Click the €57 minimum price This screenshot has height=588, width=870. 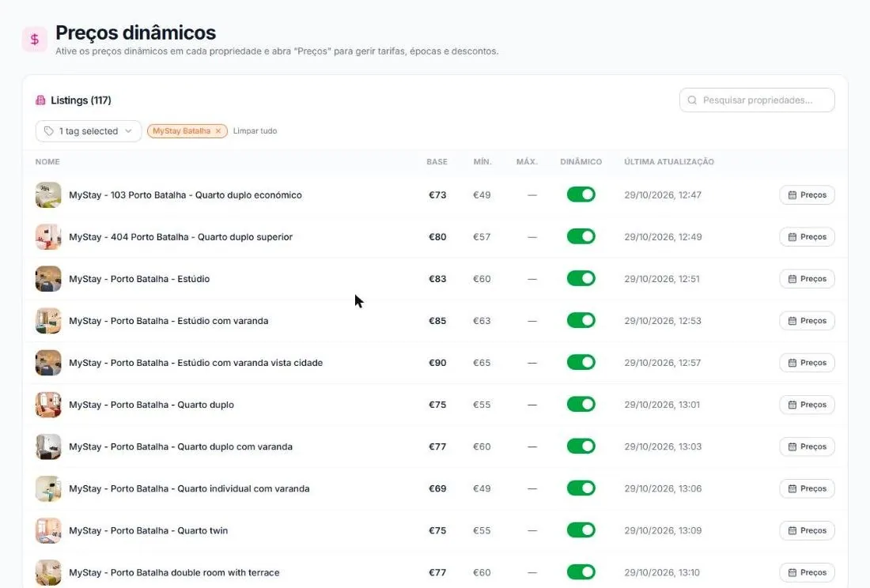click(482, 236)
